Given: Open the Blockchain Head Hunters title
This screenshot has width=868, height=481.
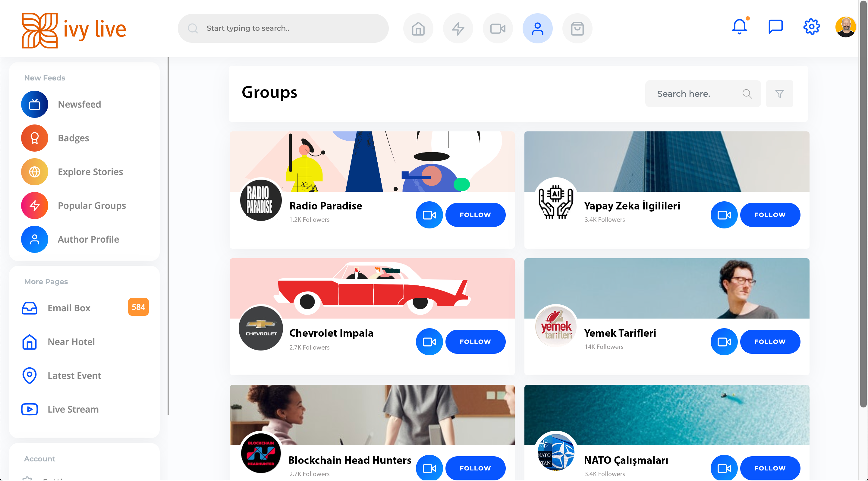Looking at the screenshot, I should [350, 460].
